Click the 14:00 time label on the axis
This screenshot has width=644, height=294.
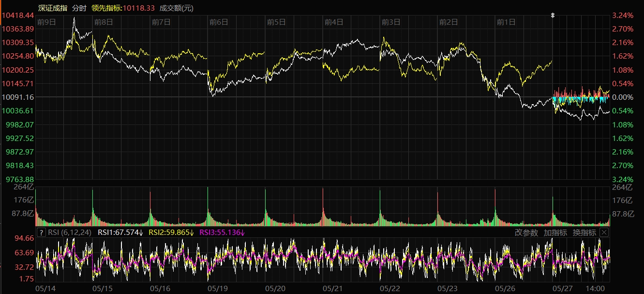[595, 288]
